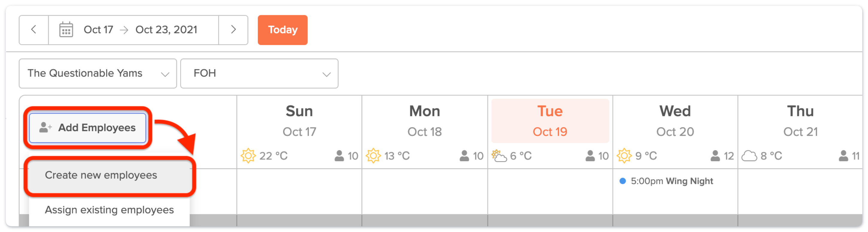
Task: Click the Oct 17 to Oct 23 date range
Action: tap(140, 30)
